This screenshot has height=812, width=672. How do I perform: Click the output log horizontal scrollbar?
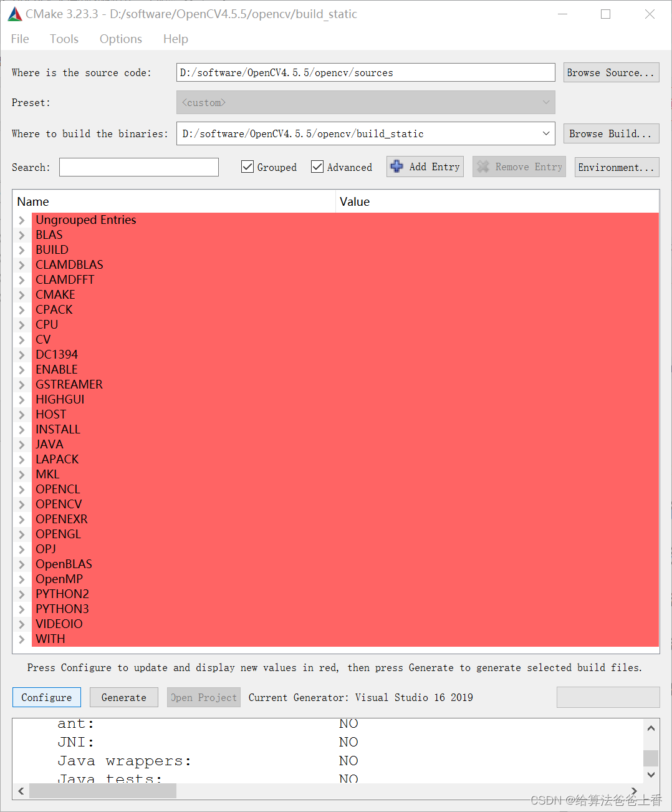(103, 791)
